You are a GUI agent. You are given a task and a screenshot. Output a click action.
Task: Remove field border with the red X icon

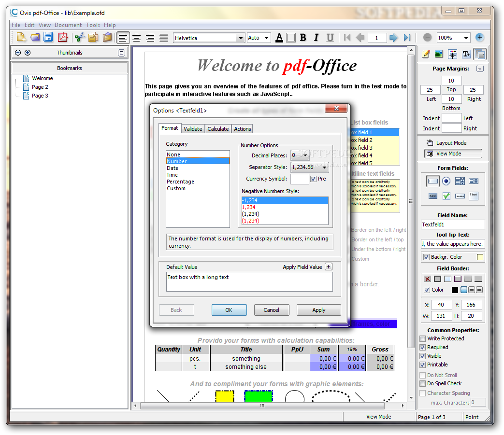point(427,279)
